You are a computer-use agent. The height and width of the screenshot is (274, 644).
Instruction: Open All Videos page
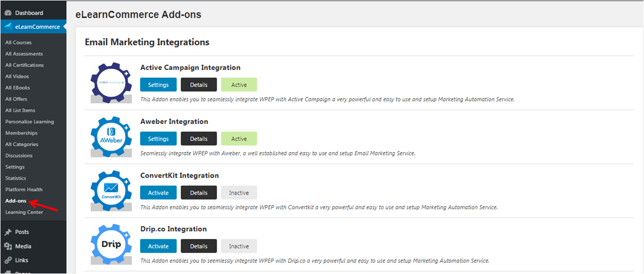click(x=17, y=77)
